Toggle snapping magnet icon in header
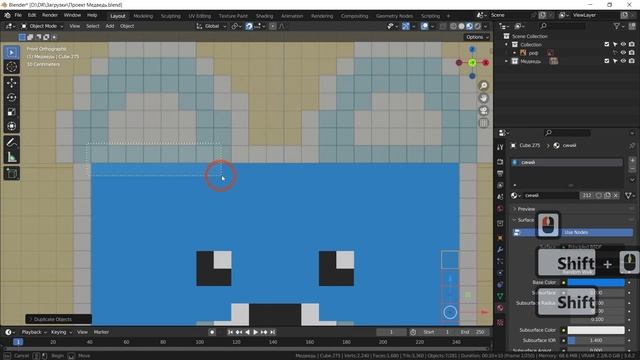This screenshot has width=640, height=360. point(249,26)
